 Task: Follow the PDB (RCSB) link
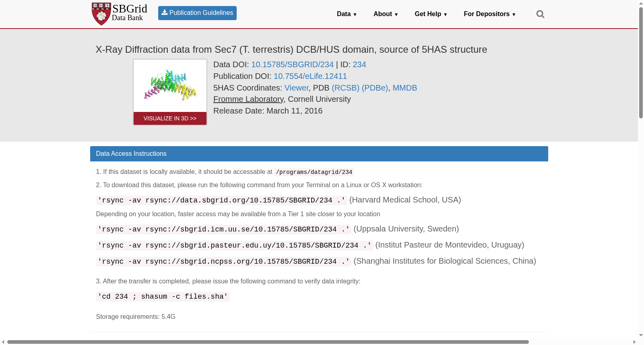point(345,88)
